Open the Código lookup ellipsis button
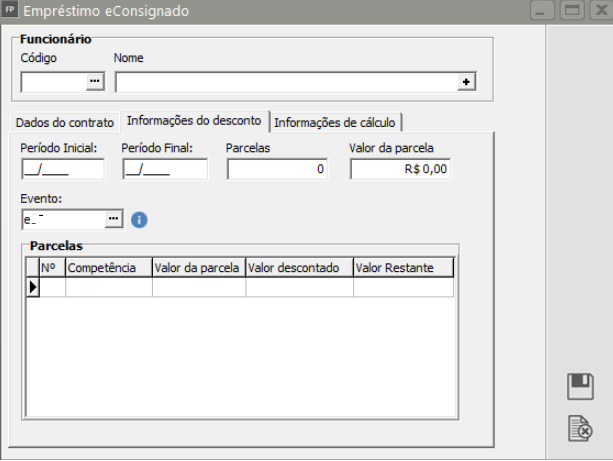The image size is (613, 461). point(95,82)
